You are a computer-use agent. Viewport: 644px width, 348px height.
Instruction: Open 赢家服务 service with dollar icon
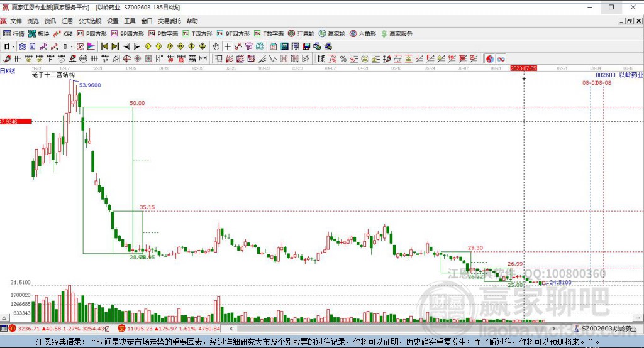pos(397,34)
